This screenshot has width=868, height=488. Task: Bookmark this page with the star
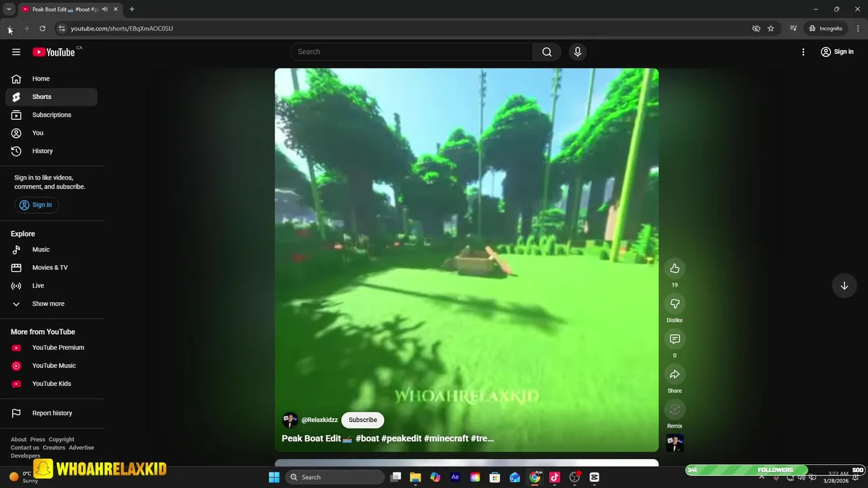770,28
